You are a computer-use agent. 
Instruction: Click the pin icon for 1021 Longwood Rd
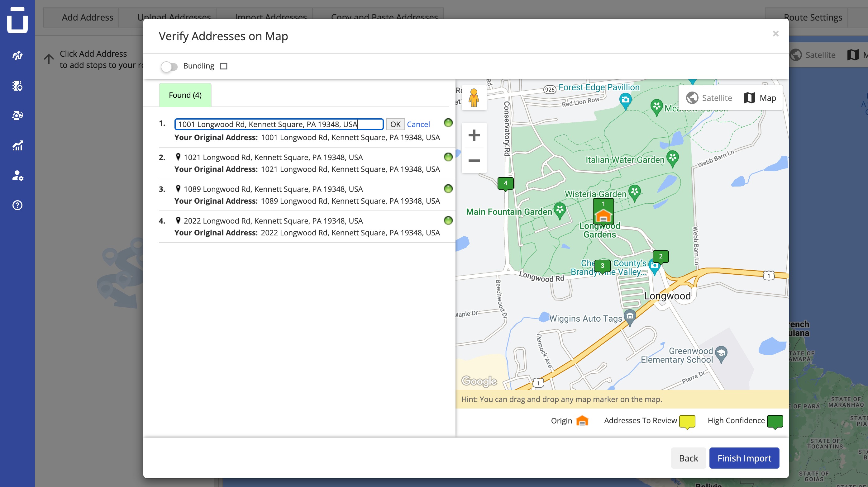click(178, 157)
